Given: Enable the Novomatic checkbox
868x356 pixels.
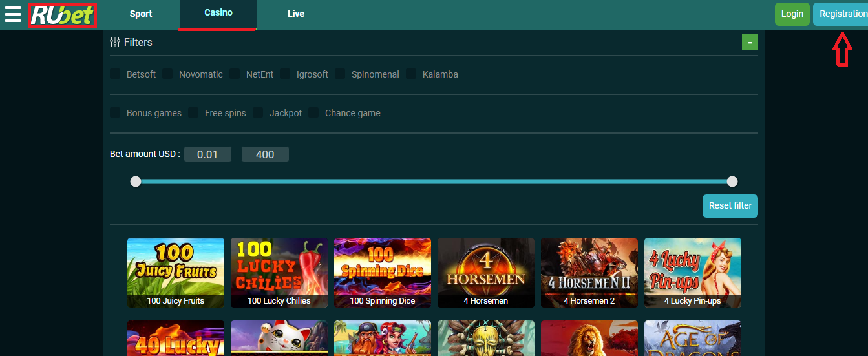Looking at the screenshot, I should tap(167, 74).
